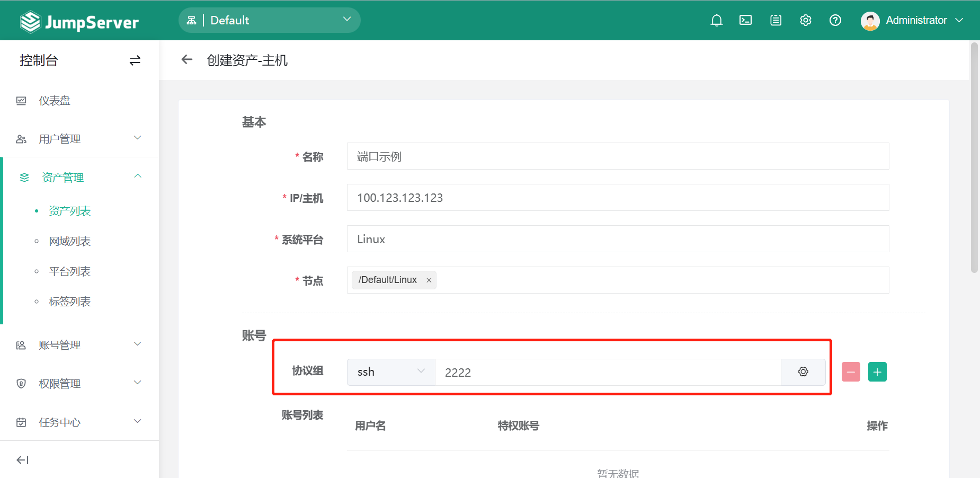This screenshot has width=980, height=478.
Task: Open the web terminal icon
Action: point(745,20)
